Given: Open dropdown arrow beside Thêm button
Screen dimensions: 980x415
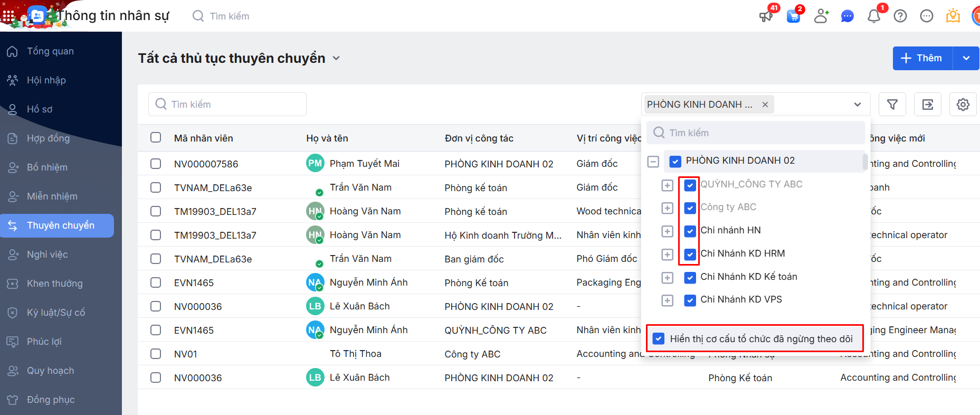Looking at the screenshot, I should pos(966,58).
